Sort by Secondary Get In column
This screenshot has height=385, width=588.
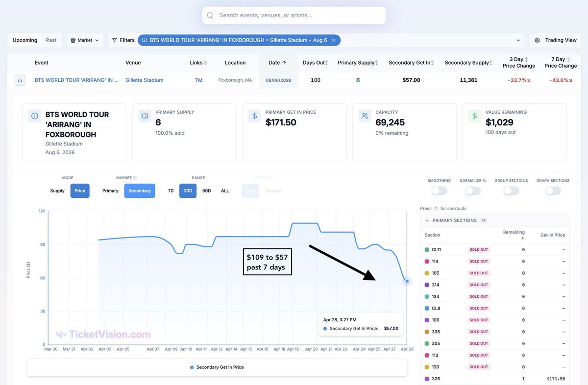pos(432,63)
